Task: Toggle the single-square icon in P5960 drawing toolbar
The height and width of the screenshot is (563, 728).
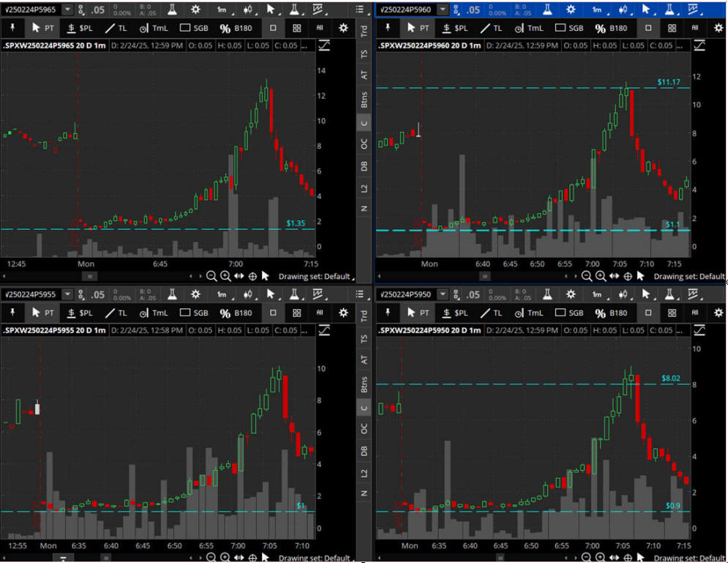Action: pos(648,28)
